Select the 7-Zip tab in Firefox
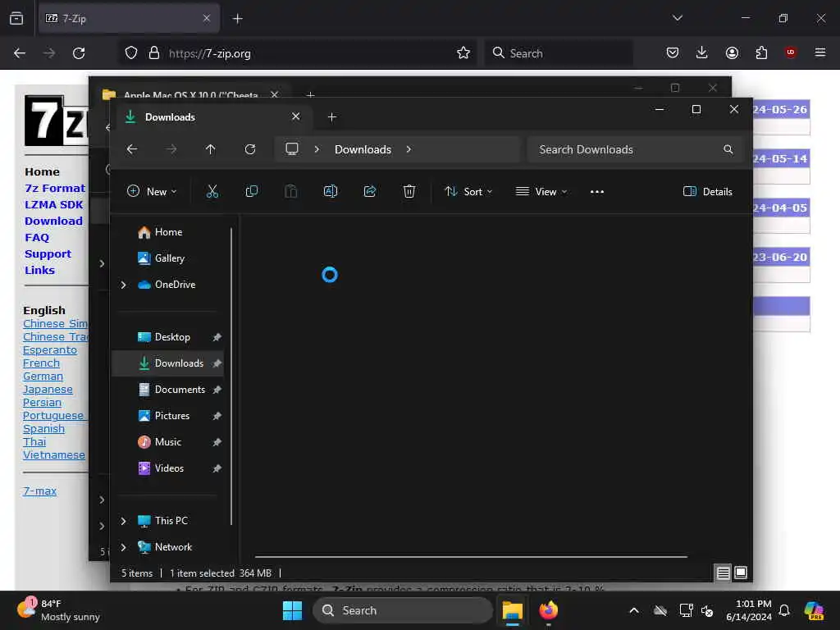This screenshot has width=840, height=630. point(129,18)
